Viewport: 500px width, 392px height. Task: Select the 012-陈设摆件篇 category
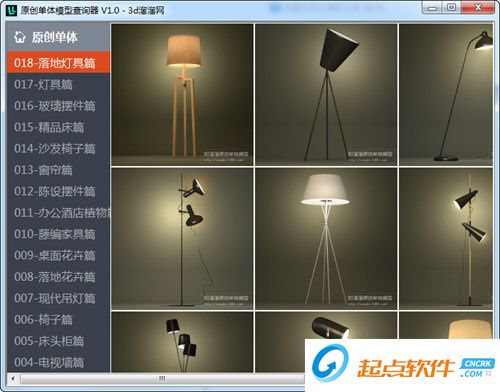tap(59, 191)
